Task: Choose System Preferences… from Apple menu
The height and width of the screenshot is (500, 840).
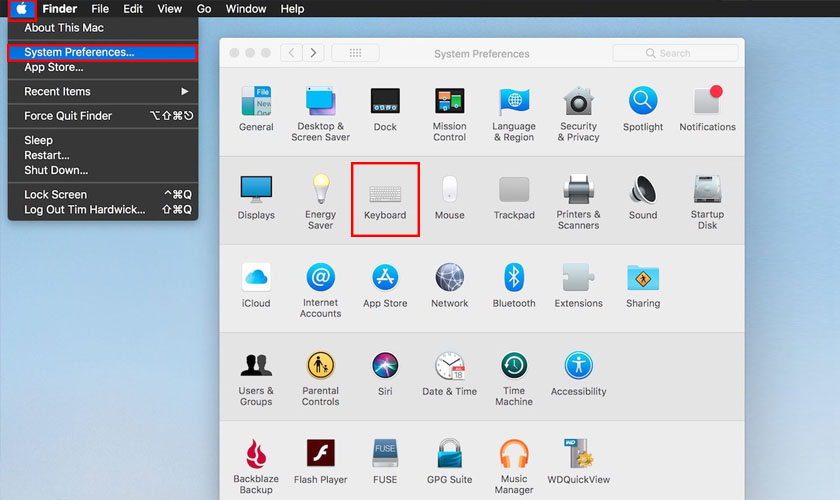Action: (x=103, y=53)
